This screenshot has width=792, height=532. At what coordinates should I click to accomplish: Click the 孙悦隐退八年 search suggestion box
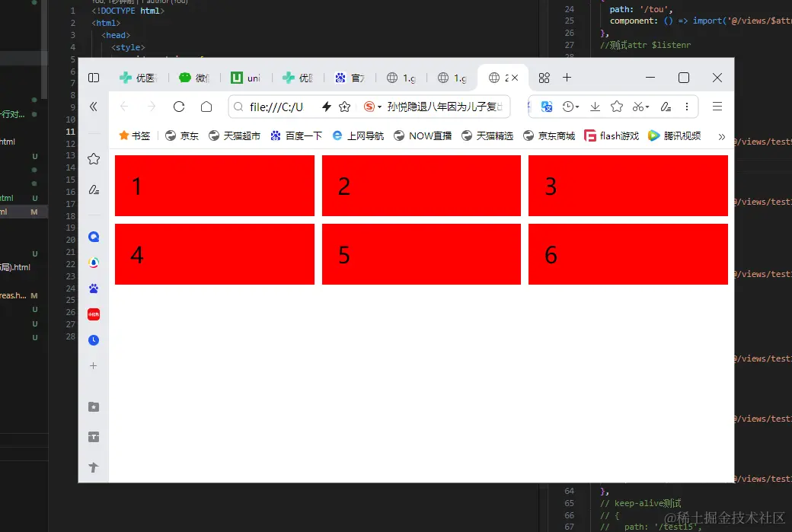445,107
